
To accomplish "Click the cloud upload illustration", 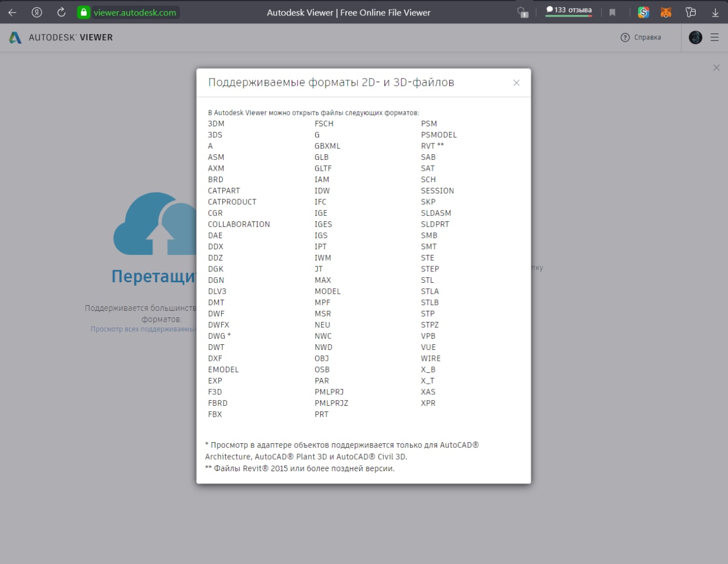I will 155,224.
